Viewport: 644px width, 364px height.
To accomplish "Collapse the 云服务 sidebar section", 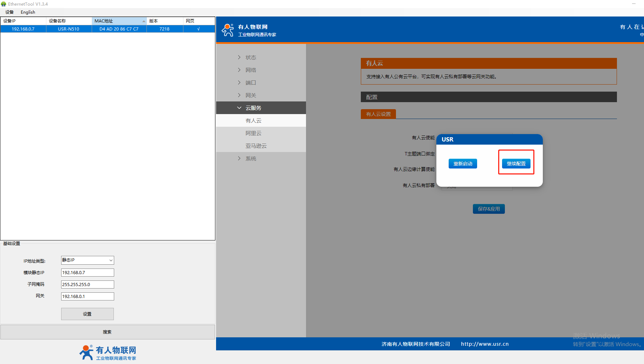I will [x=261, y=108].
